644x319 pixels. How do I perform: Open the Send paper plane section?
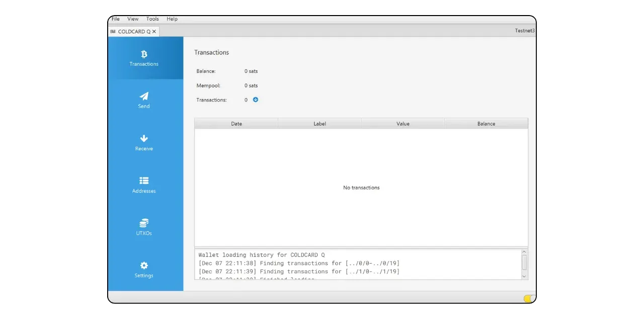point(144,100)
